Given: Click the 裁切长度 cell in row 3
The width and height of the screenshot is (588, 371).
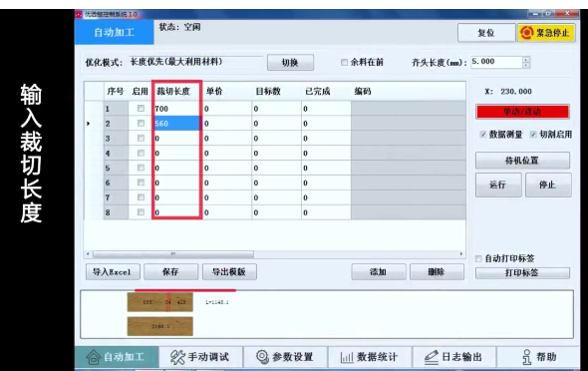Looking at the screenshot, I should click(x=176, y=139).
